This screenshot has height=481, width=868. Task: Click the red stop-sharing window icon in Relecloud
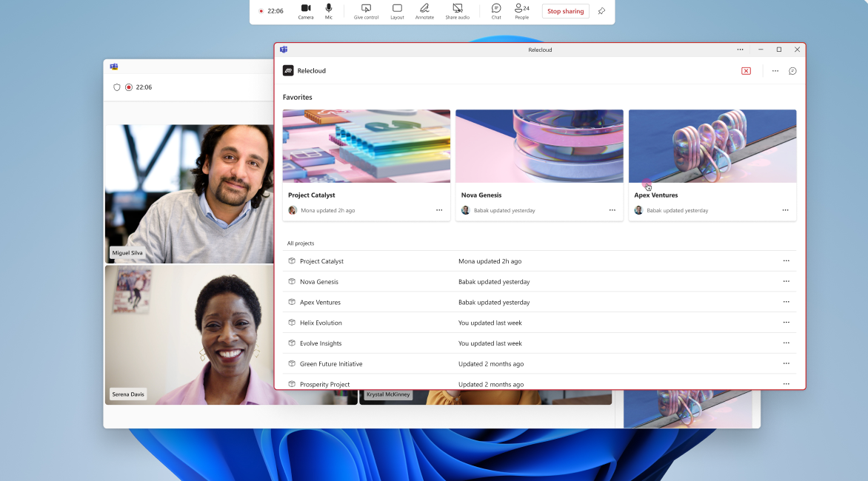point(747,71)
